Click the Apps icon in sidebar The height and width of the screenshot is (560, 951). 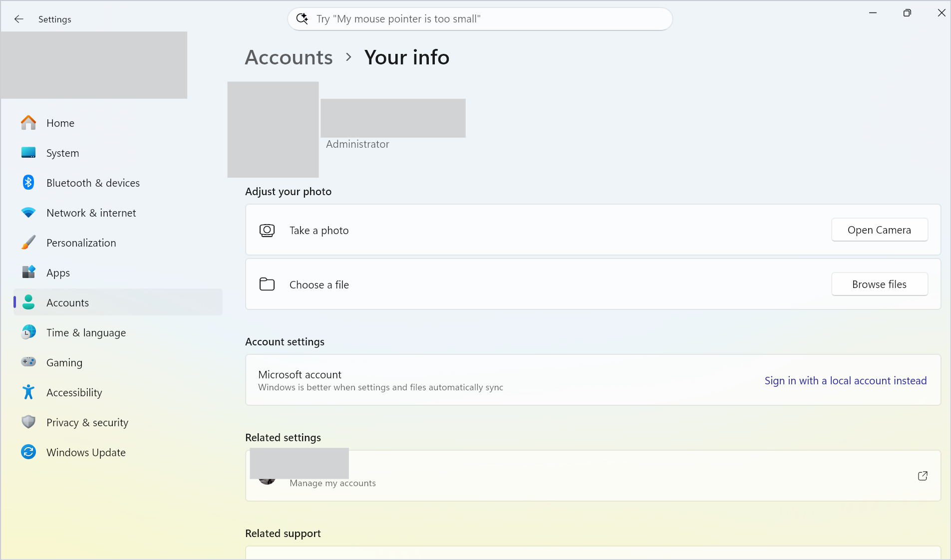point(28,273)
